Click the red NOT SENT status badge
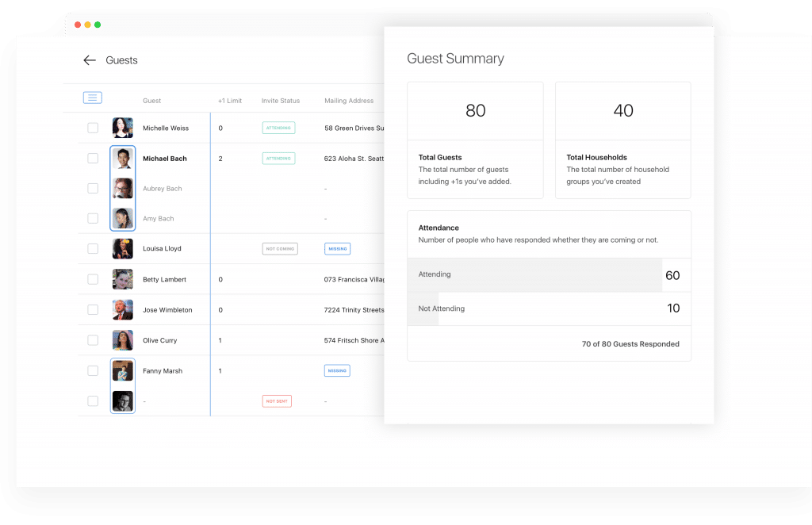 click(x=277, y=401)
